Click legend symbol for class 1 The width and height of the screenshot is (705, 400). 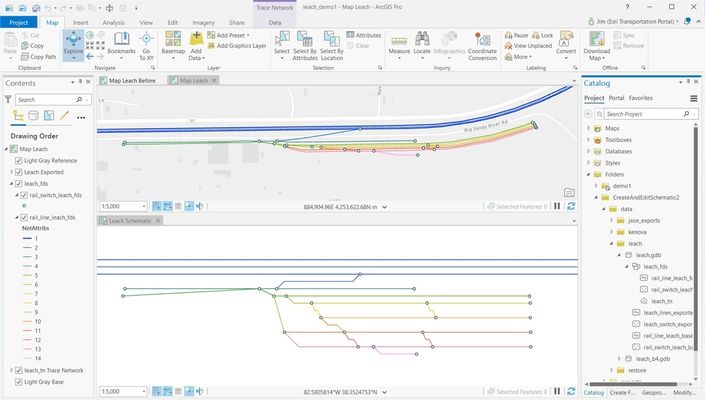27,239
